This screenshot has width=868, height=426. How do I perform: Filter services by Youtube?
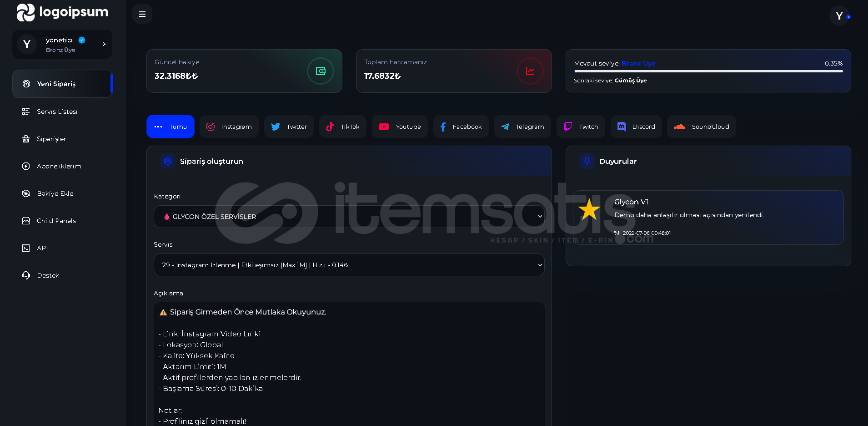pyautogui.click(x=400, y=127)
